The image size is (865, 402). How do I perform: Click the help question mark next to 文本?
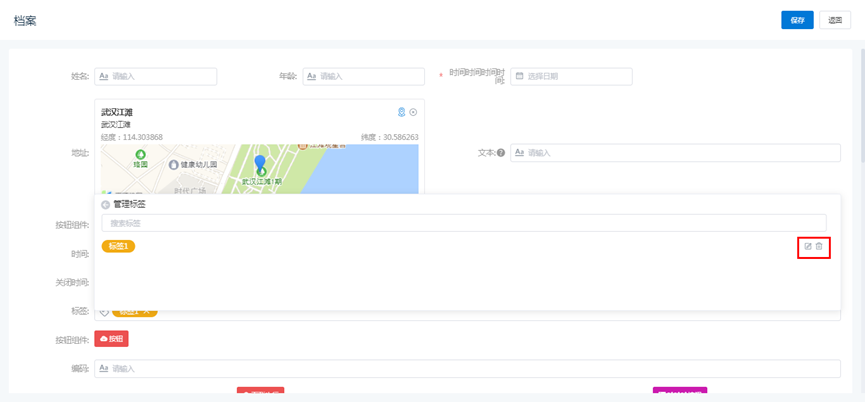pos(501,153)
